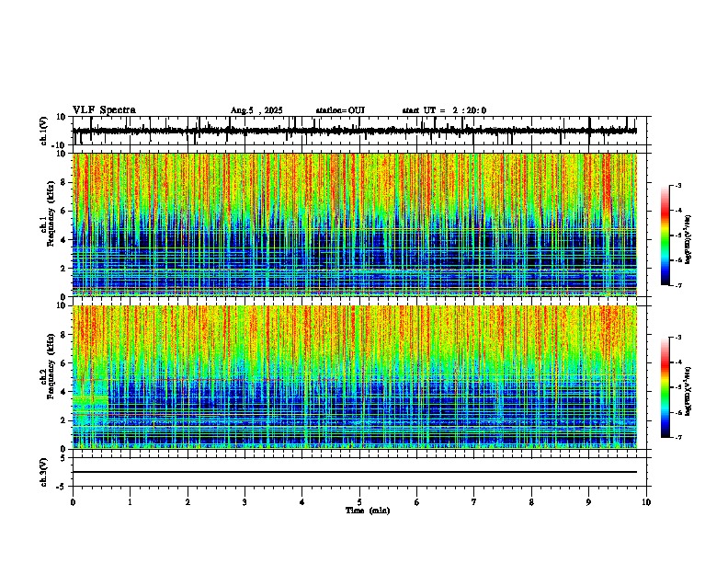Click the "-3" label on ch.1 color bar
The width and height of the screenshot is (728, 563).
click(678, 186)
